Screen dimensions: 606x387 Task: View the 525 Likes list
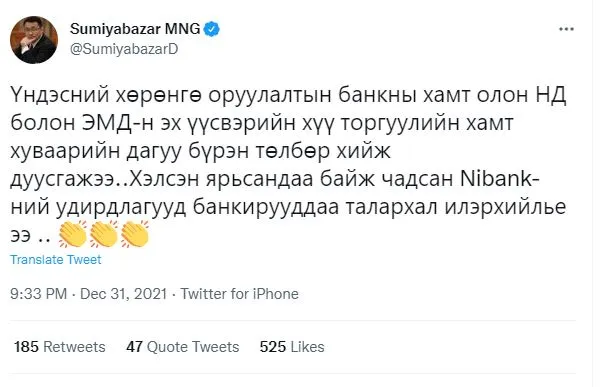click(x=292, y=347)
